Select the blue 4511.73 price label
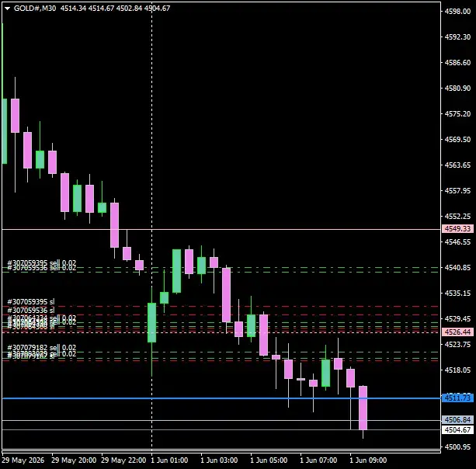This screenshot has height=469, width=476. tap(457, 398)
